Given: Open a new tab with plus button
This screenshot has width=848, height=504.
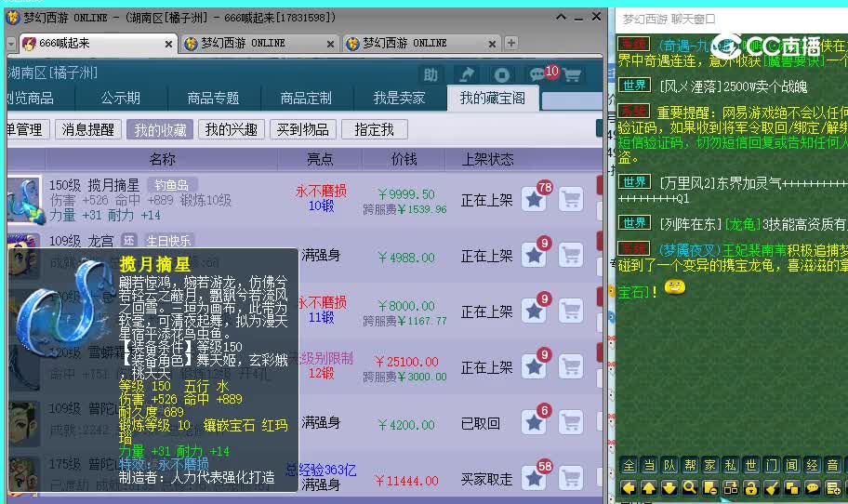Looking at the screenshot, I should click(510, 44).
